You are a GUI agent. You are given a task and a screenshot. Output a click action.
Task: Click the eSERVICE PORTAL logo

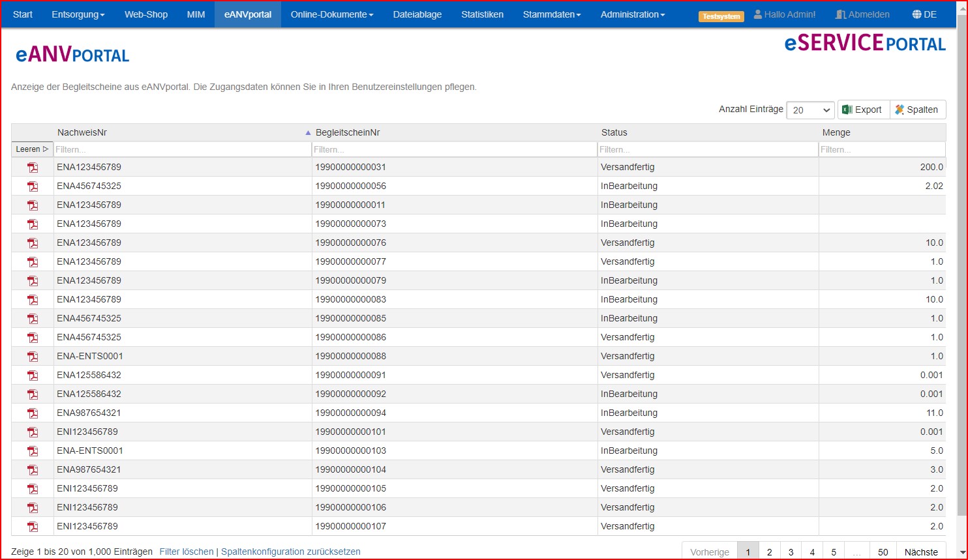(865, 43)
